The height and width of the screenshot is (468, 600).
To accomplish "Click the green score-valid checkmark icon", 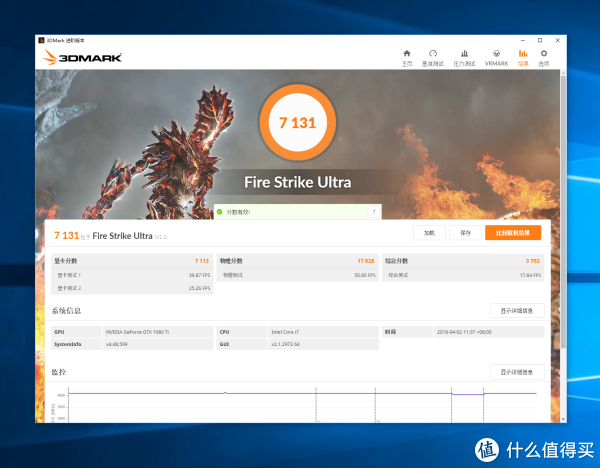I will (x=220, y=212).
